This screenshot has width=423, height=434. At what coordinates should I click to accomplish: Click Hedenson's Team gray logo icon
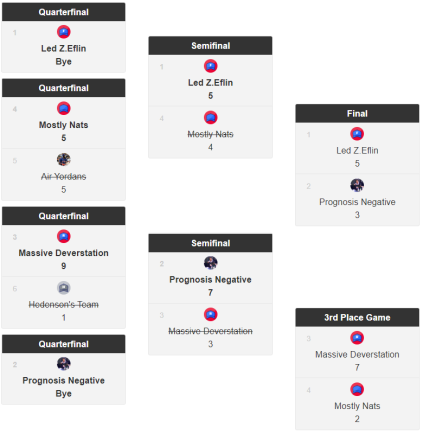click(x=64, y=288)
